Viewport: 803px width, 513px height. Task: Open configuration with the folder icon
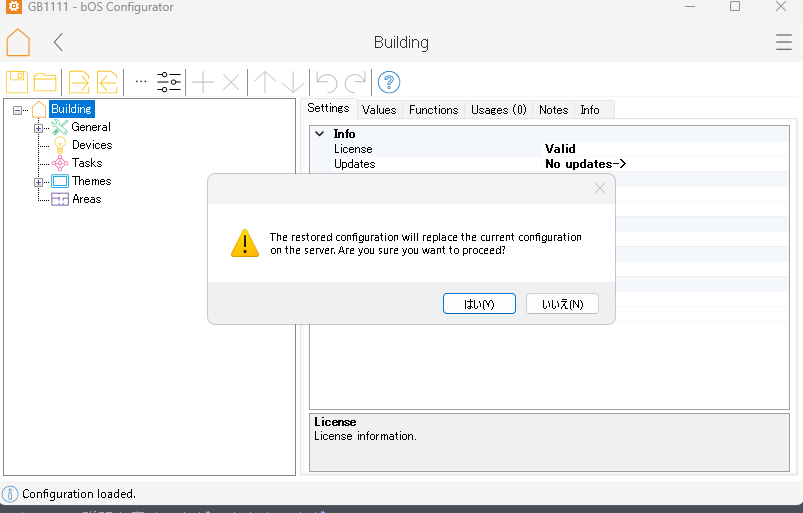pyautogui.click(x=45, y=82)
